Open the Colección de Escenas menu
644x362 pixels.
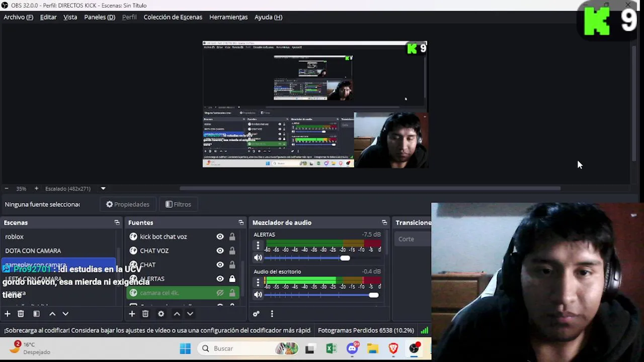point(173,17)
